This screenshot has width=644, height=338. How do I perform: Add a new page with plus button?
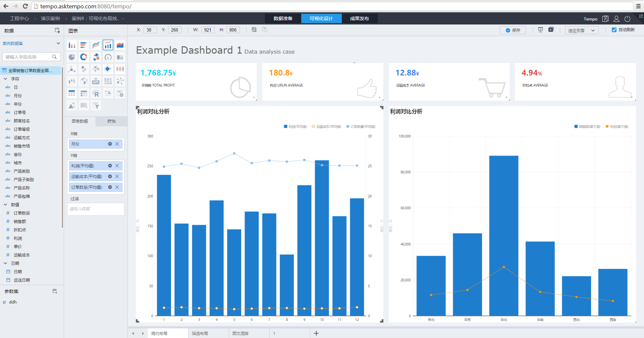point(316,333)
